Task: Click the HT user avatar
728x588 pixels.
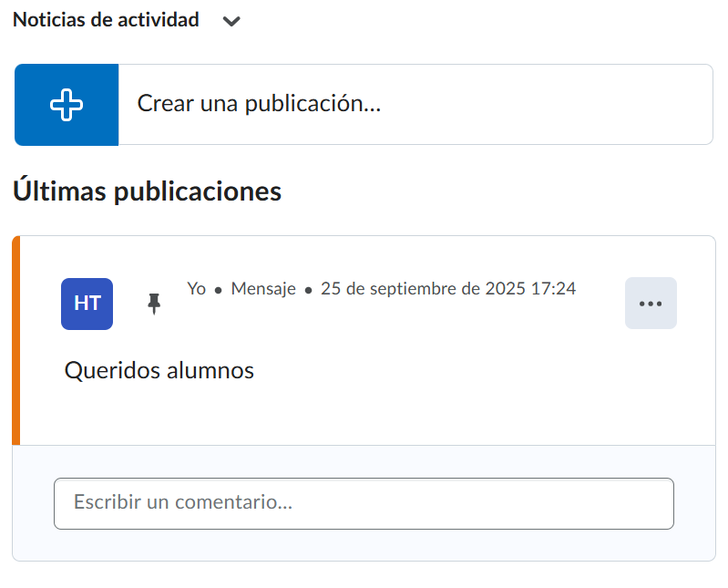Action: [87, 304]
